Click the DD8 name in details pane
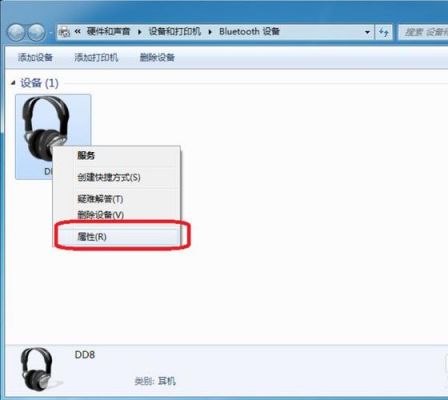Viewport: 448px width, 400px height. (x=85, y=355)
